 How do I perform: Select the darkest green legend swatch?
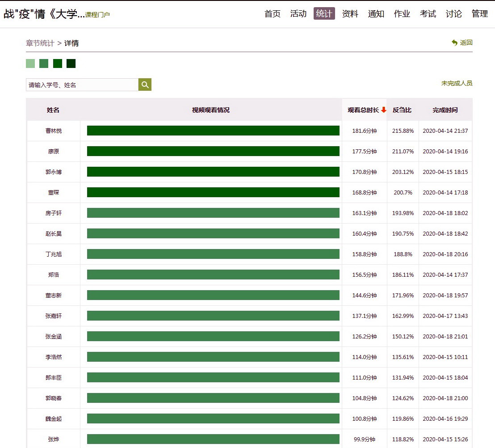tap(71, 63)
